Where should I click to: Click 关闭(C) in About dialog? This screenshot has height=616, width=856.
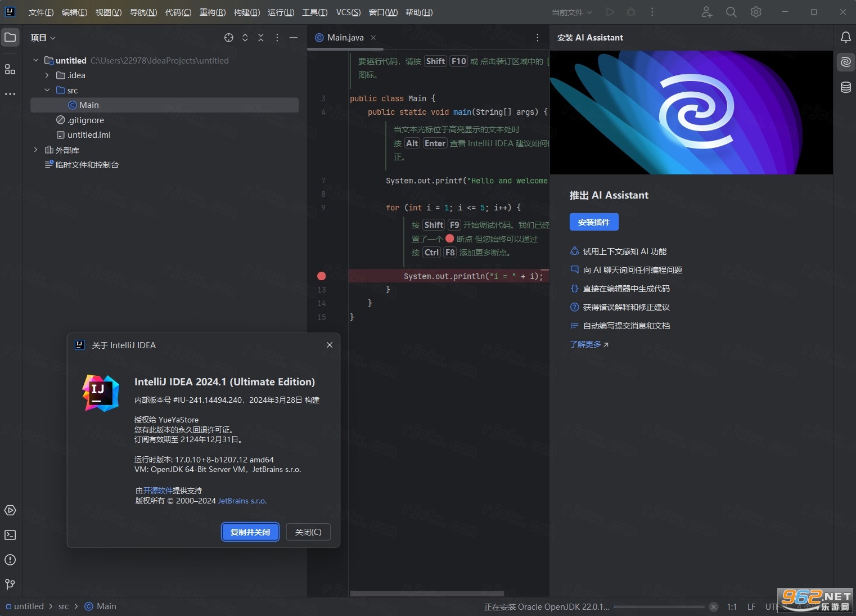pos(308,532)
